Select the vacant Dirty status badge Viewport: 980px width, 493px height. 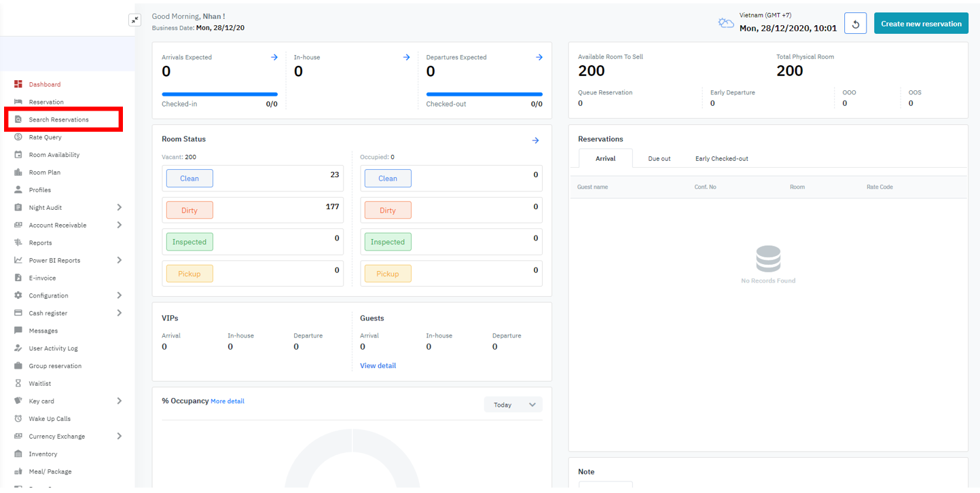[x=189, y=211]
